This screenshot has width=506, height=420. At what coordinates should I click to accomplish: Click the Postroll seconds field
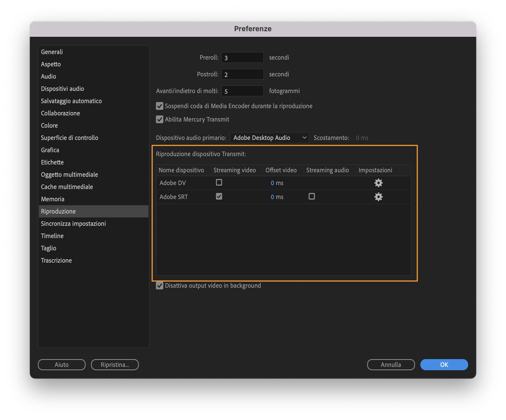click(242, 74)
